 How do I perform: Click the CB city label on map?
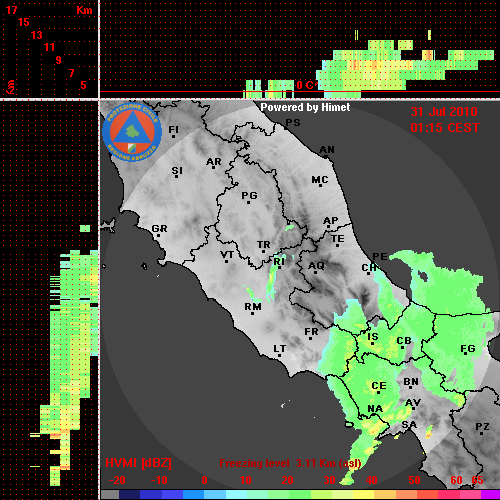tap(404, 341)
